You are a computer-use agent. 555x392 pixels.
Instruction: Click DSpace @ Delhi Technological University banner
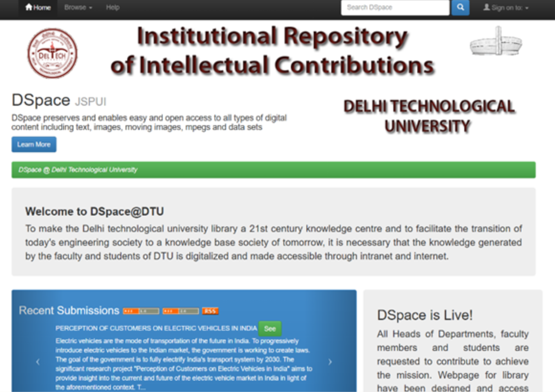tap(273, 170)
